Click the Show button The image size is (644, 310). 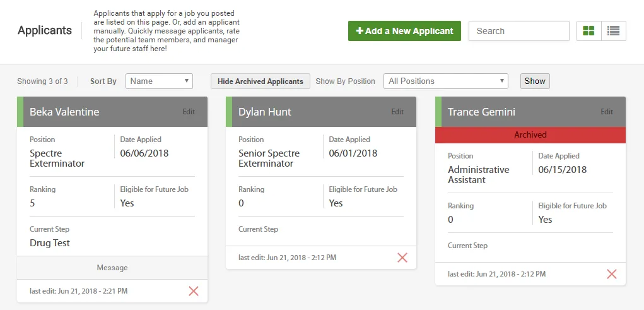coord(535,81)
